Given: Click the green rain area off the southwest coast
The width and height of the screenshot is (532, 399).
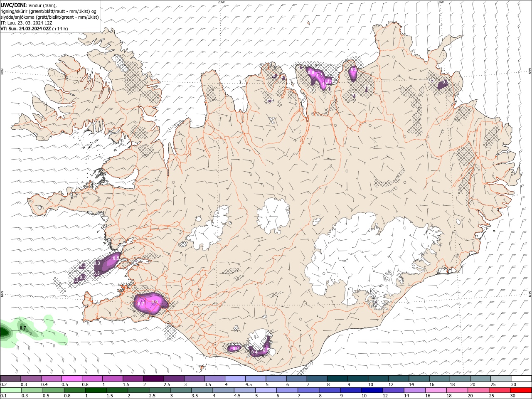Looking at the screenshot, I should tap(25, 330).
